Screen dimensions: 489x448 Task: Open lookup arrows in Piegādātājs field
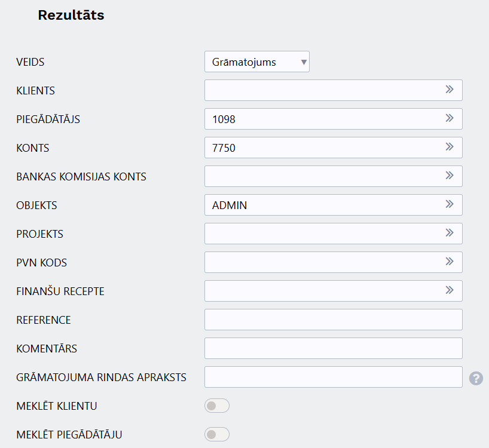click(x=449, y=118)
